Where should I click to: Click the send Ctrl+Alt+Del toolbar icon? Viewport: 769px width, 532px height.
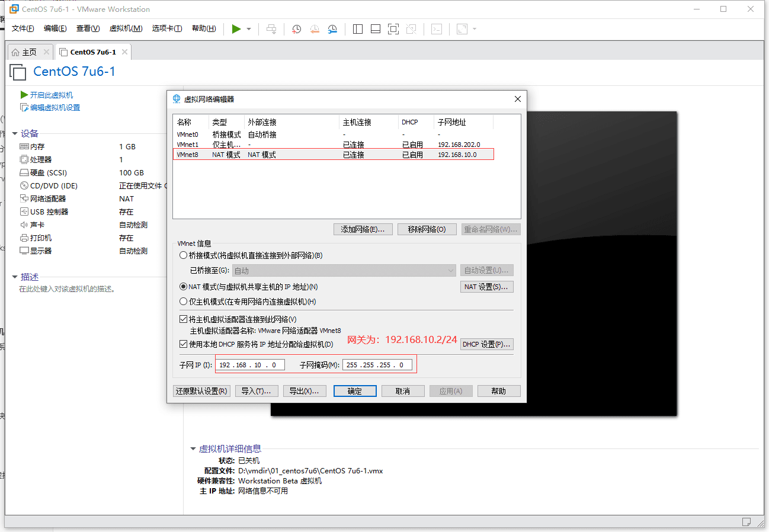271,29
